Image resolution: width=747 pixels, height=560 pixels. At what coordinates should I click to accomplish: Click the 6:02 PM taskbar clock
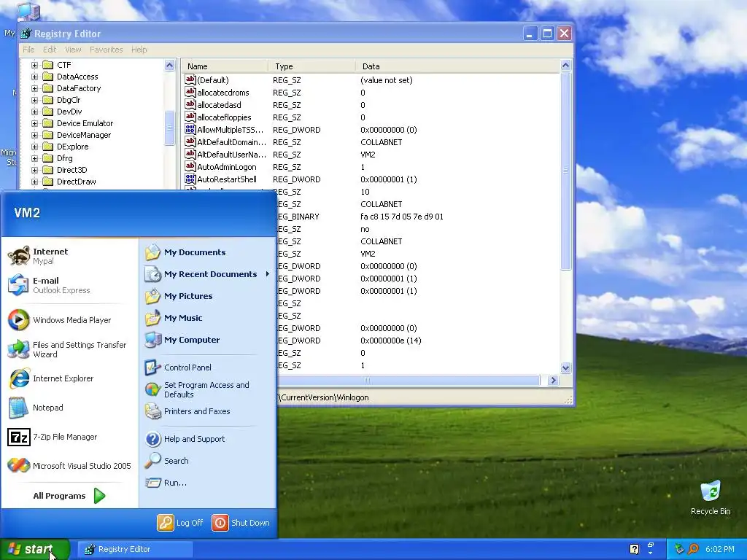coord(719,549)
